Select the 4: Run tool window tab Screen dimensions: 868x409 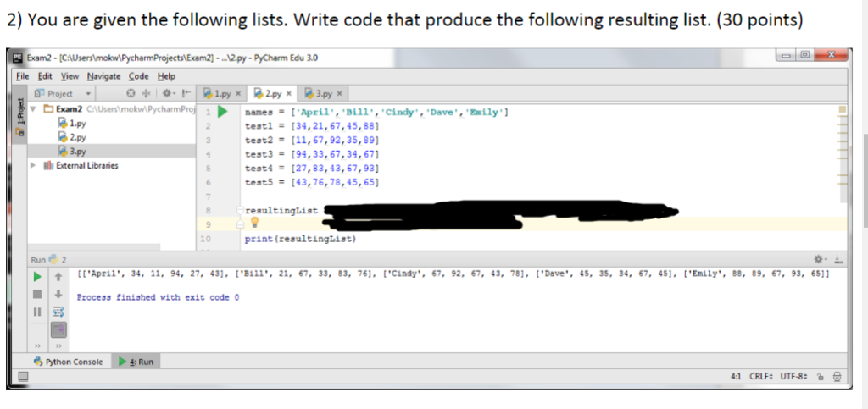136,362
